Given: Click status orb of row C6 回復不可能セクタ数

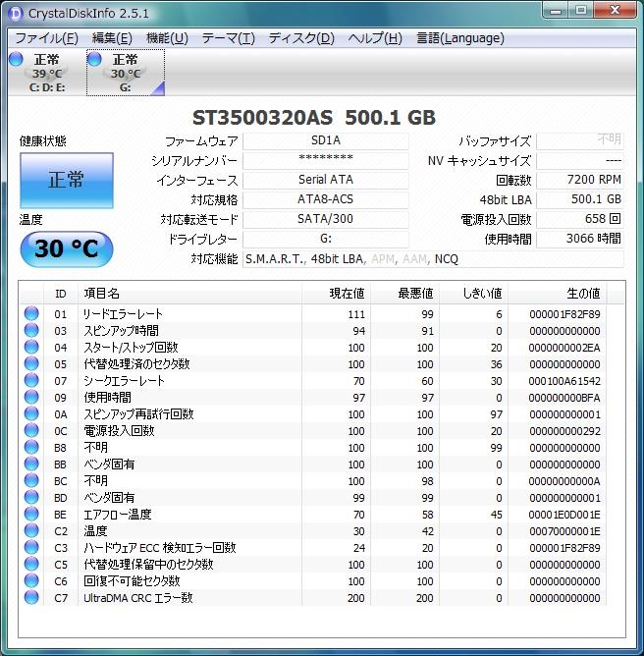Looking at the screenshot, I should pyautogui.click(x=31, y=580).
